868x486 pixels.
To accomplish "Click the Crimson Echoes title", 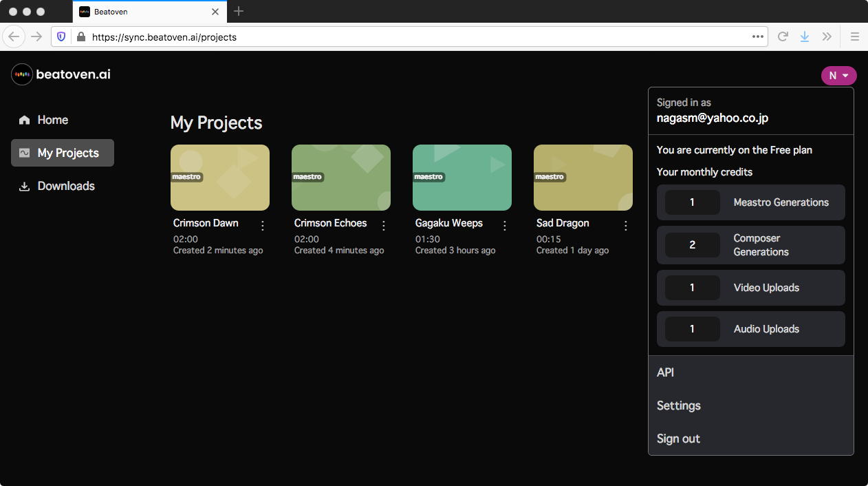I will 330,223.
